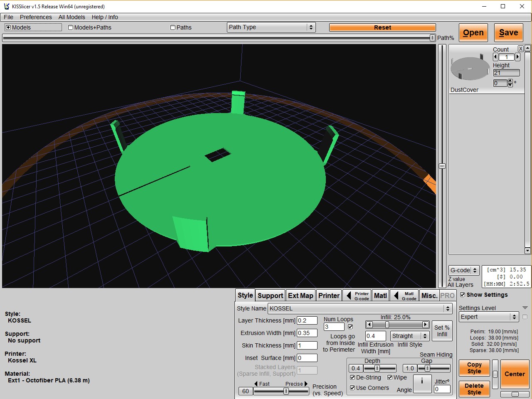The image size is (532, 399).
Task: Open the Preferences menu
Action: pyautogui.click(x=36, y=17)
